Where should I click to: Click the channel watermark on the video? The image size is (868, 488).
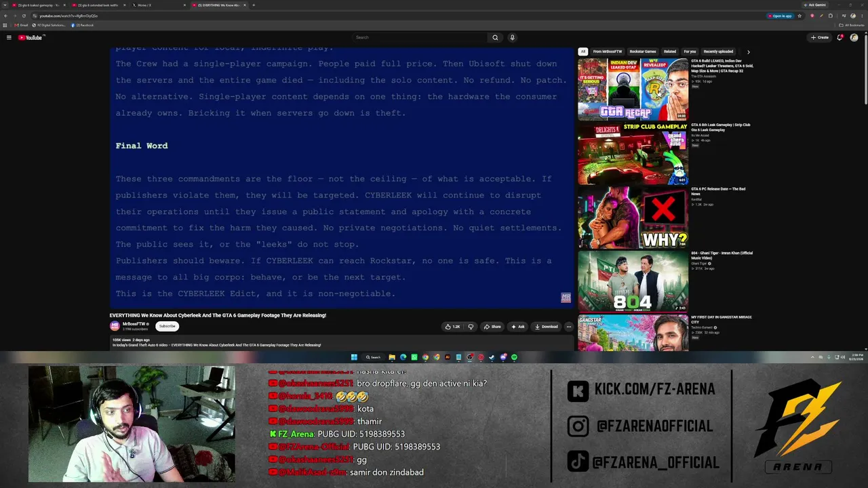[566, 298]
